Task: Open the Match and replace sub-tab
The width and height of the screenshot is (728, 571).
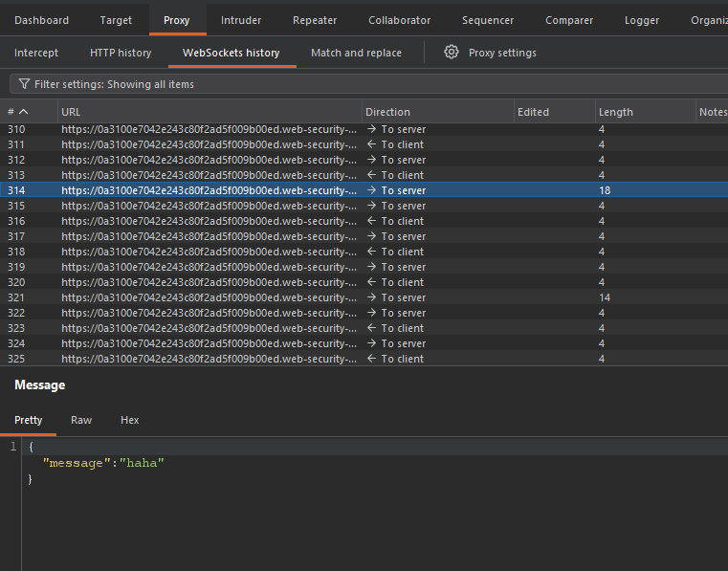Action: (x=356, y=53)
